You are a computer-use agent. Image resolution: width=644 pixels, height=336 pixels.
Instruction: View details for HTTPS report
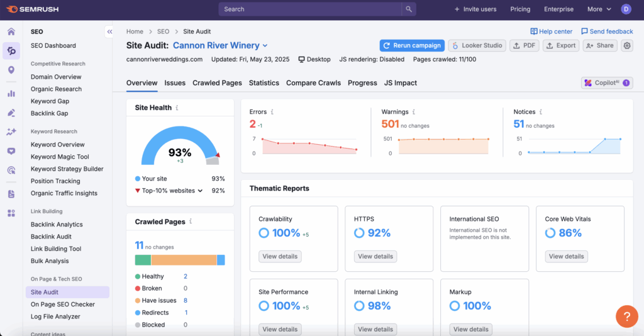375,256
